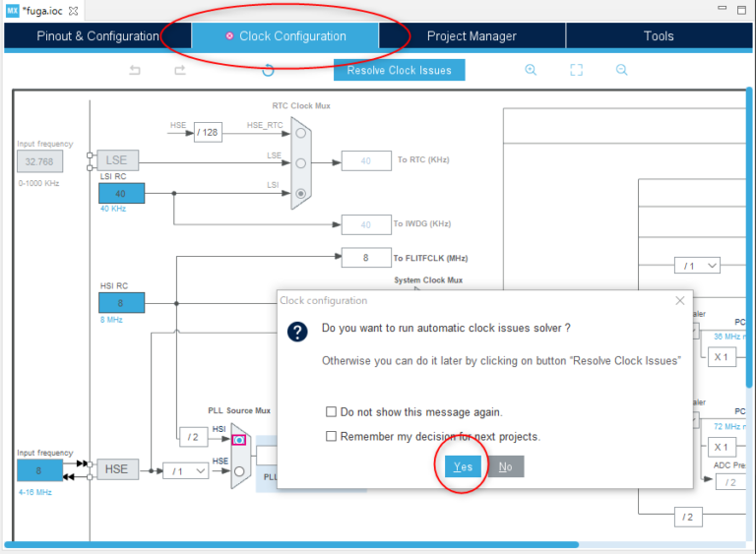Open the HSE /1 prescaler dropdown
Viewport: 756px width, 554px height.
point(186,470)
